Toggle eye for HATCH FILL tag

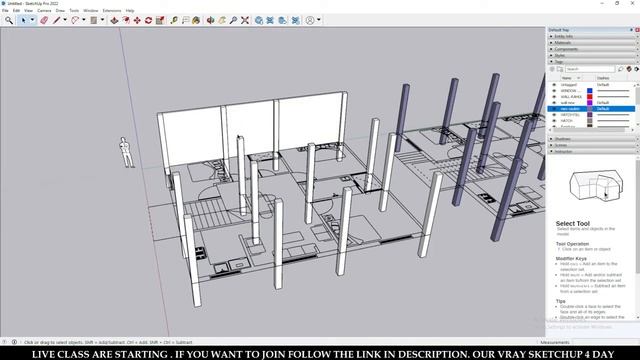coord(554,115)
